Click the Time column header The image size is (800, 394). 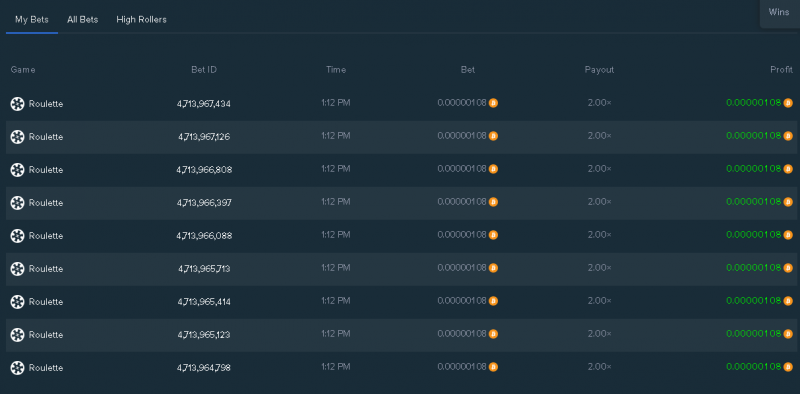tap(336, 70)
